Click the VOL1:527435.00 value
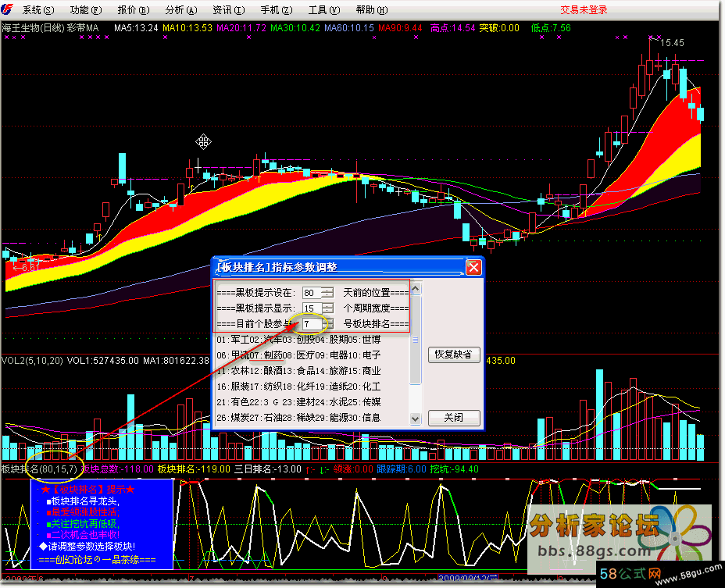Viewport: 725px width, 588px height. 102,360
